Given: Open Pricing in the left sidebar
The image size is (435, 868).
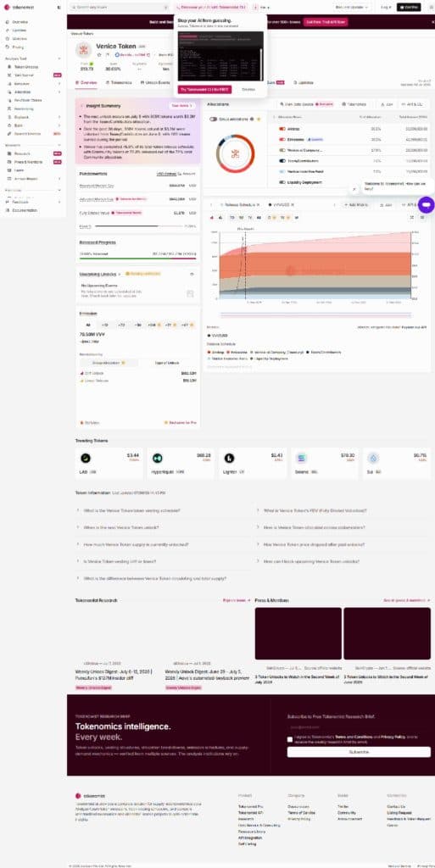Looking at the screenshot, I should (x=19, y=47).
